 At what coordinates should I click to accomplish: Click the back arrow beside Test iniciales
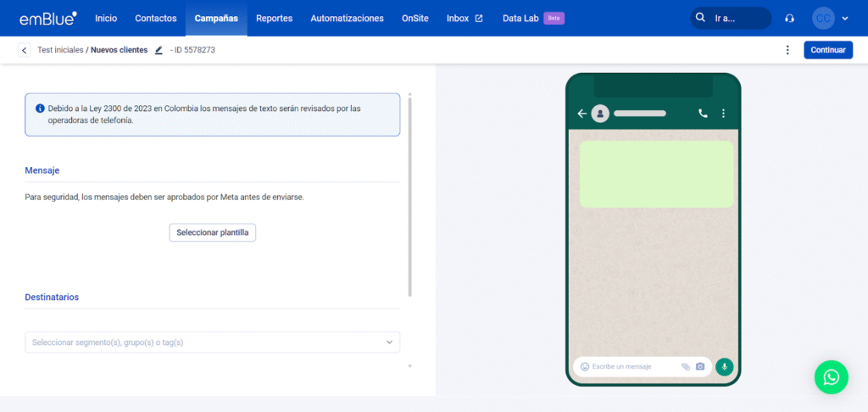[24, 50]
